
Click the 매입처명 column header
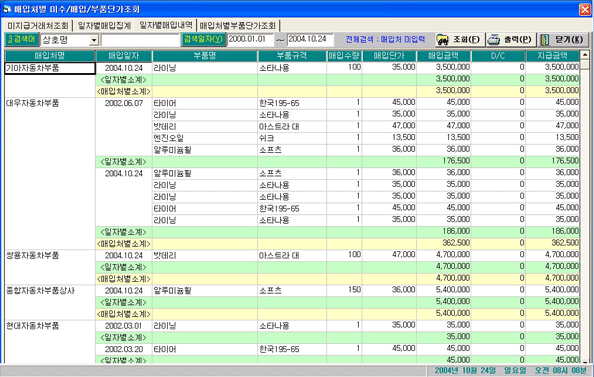pyautogui.click(x=50, y=56)
